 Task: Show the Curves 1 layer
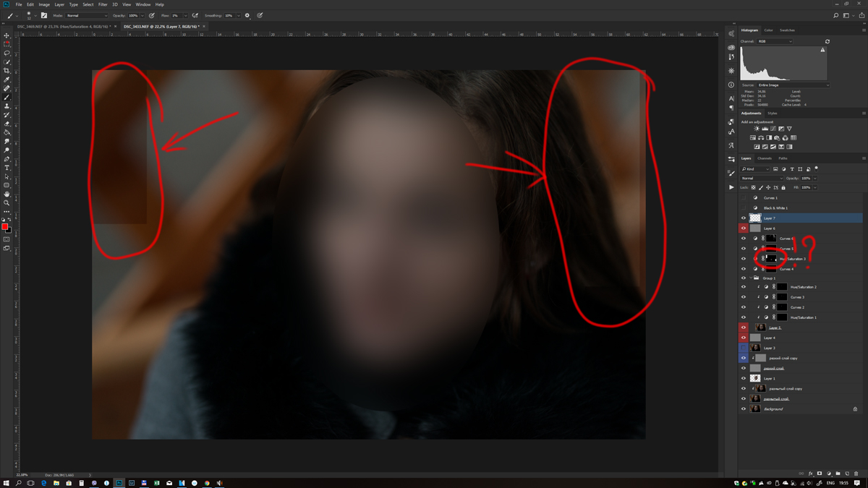click(743, 198)
